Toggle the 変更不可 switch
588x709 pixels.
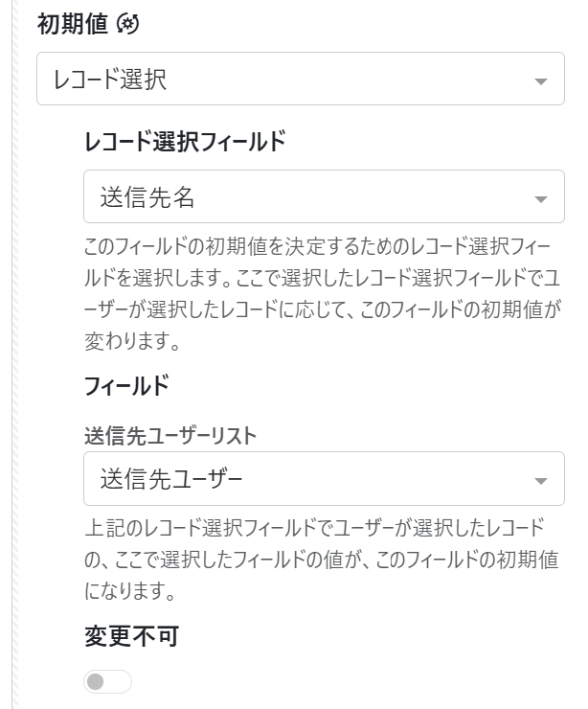coord(107,681)
